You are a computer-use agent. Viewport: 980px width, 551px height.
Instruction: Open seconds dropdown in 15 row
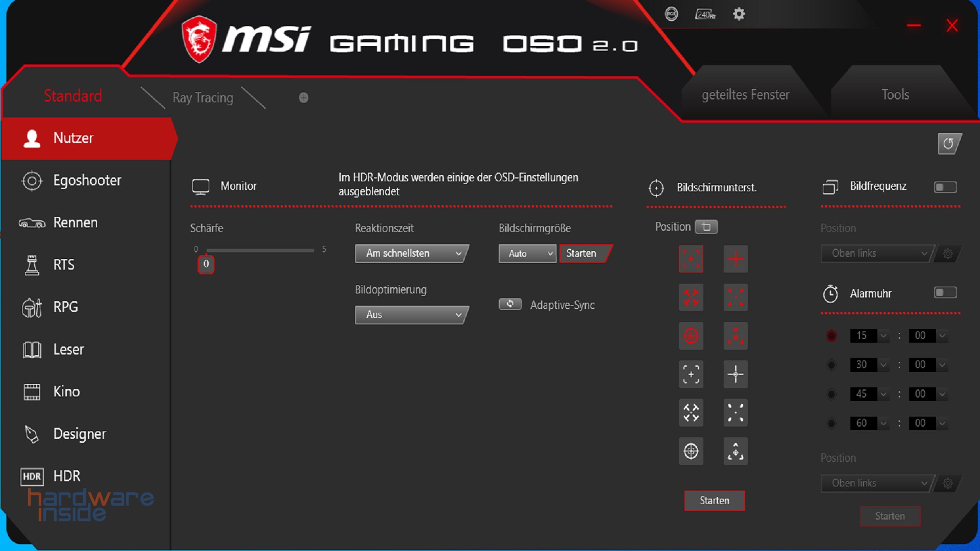pyautogui.click(x=928, y=336)
